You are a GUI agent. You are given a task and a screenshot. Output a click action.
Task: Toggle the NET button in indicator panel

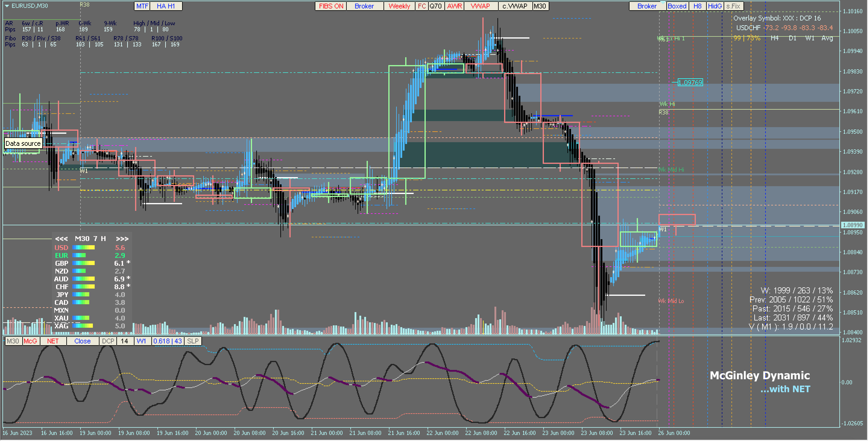click(53, 341)
